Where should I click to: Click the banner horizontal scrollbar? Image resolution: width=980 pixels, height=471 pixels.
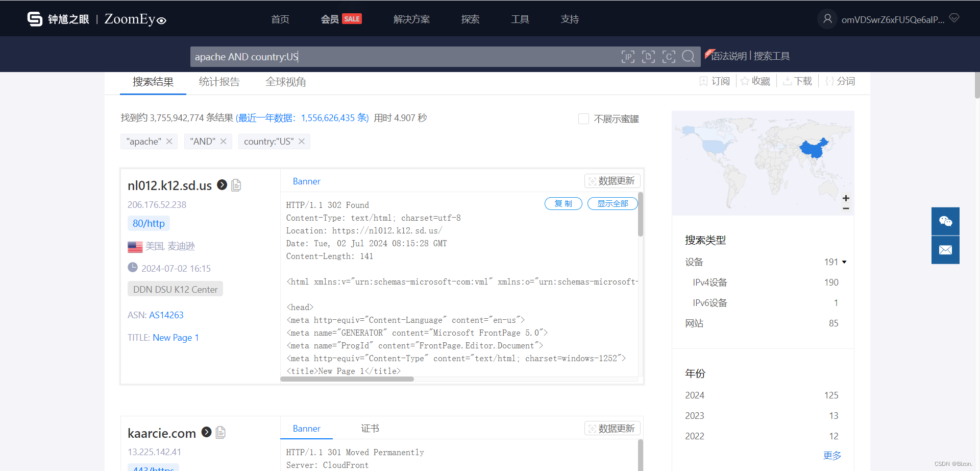pos(347,379)
